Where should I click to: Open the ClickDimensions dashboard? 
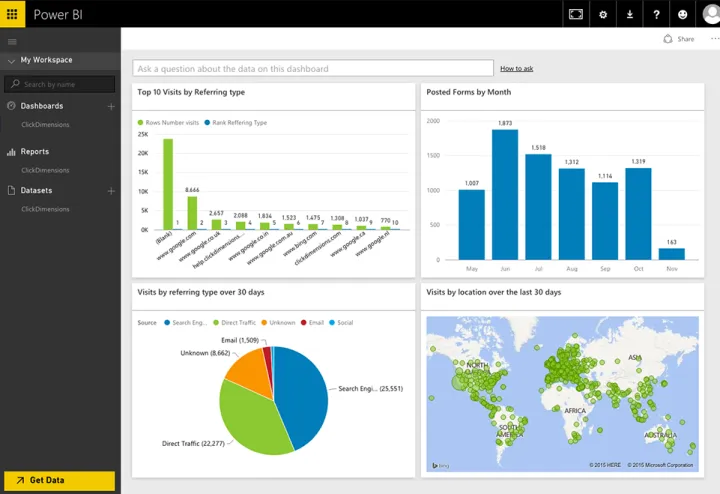coord(45,125)
